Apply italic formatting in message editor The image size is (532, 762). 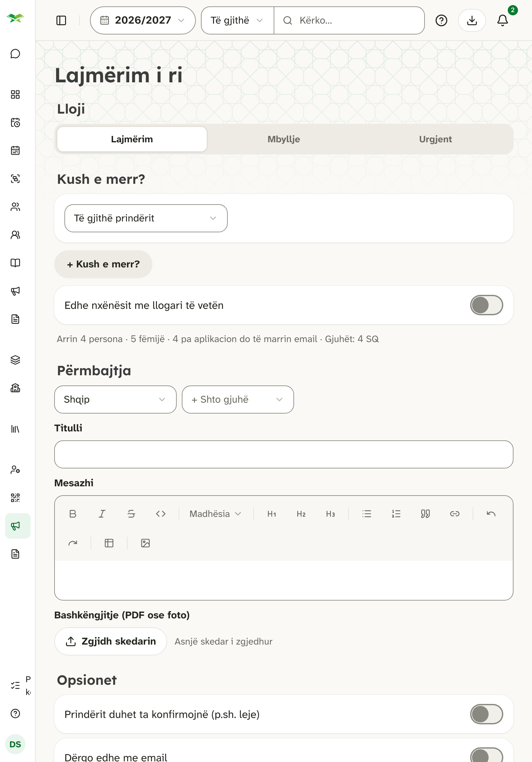(x=102, y=514)
